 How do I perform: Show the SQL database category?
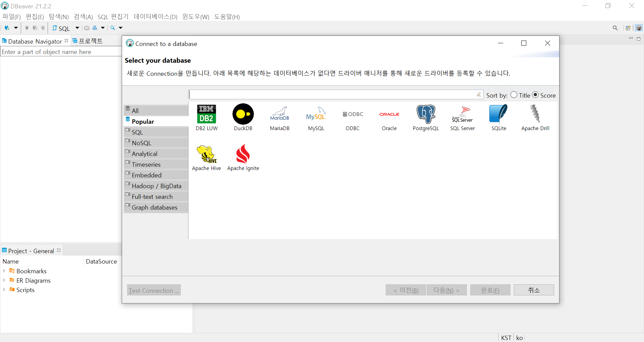[x=156, y=132]
